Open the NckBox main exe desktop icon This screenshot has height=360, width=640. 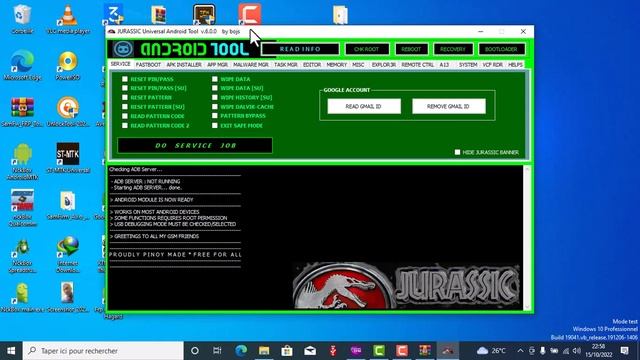click(x=22, y=298)
